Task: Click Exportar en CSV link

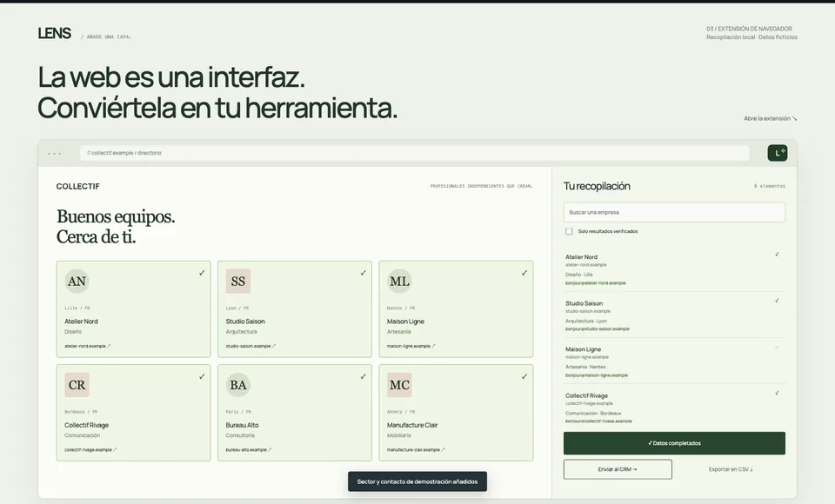Action: tap(731, 469)
